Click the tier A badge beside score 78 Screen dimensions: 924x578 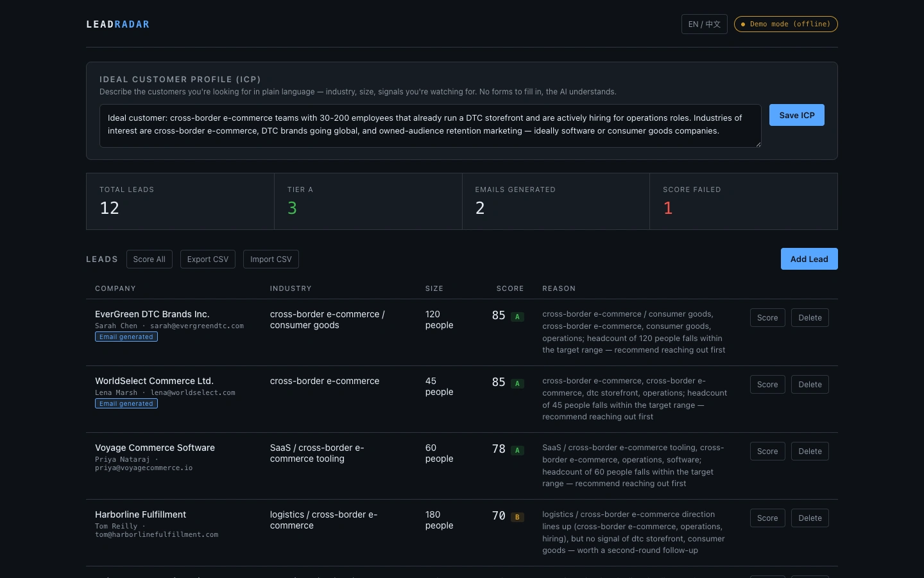click(x=517, y=450)
